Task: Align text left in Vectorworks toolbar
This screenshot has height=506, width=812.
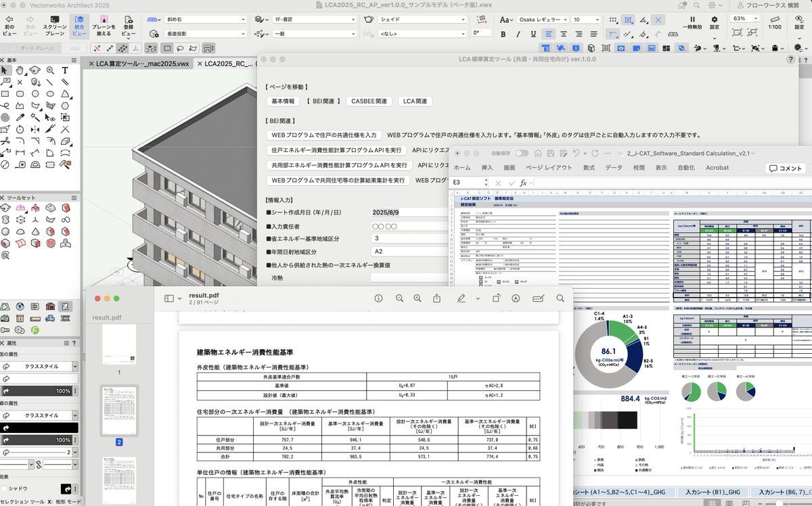Action: pos(549,33)
